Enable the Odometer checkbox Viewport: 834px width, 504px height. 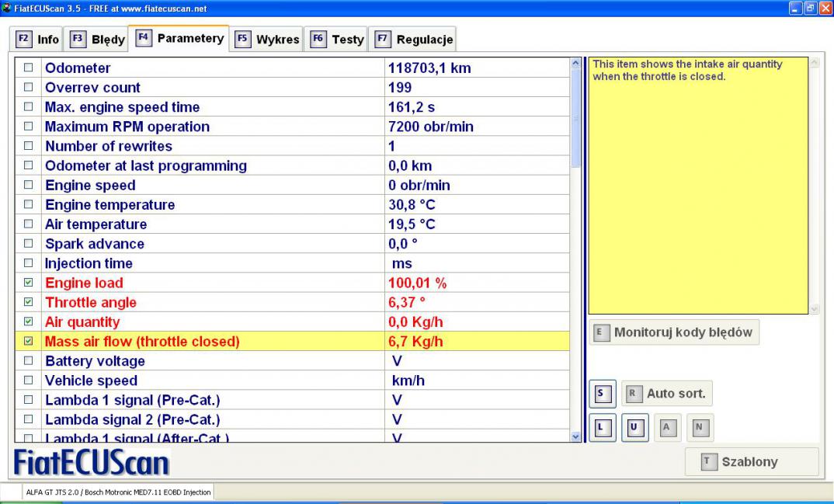point(29,68)
